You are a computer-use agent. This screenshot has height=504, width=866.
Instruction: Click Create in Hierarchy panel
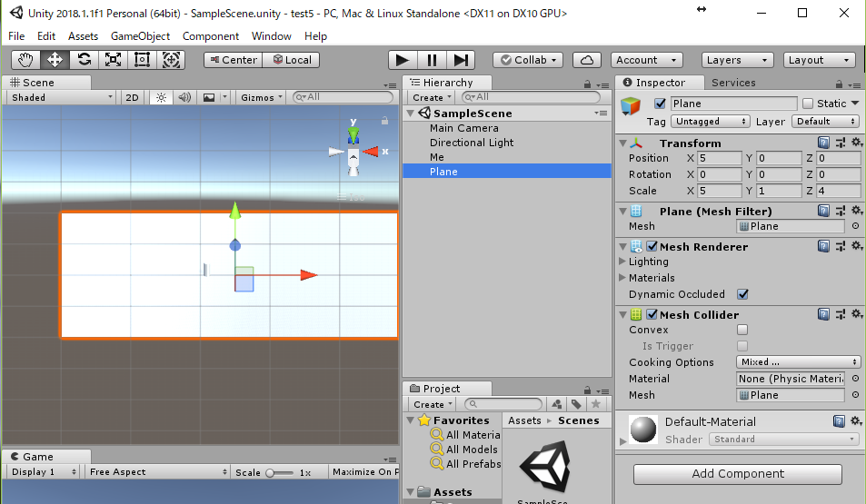[x=432, y=98]
